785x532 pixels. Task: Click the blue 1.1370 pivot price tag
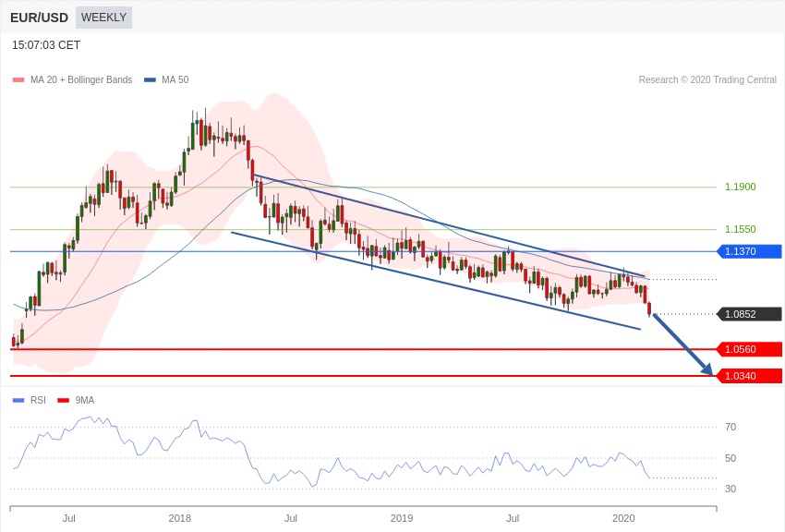pyautogui.click(x=749, y=251)
